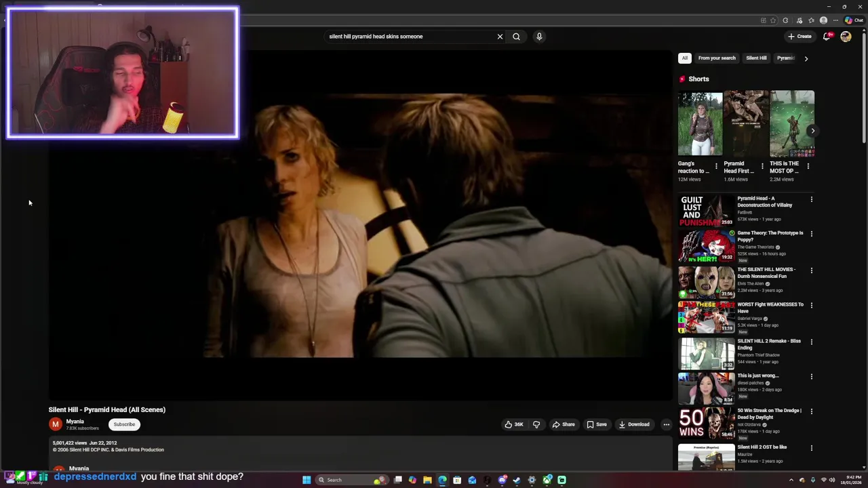Show more filter chips with arrow
The width and height of the screenshot is (868, 488).
coord(806,58)
